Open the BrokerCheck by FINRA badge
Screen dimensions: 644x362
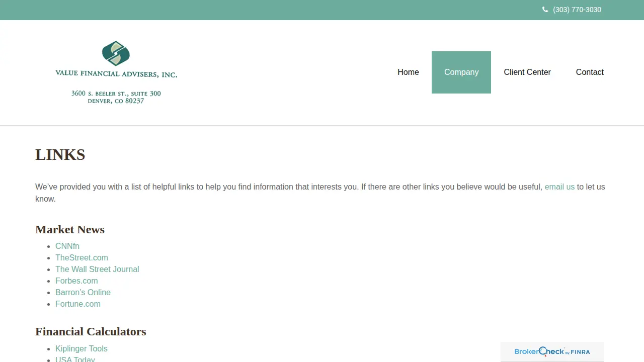coord(552,351)
